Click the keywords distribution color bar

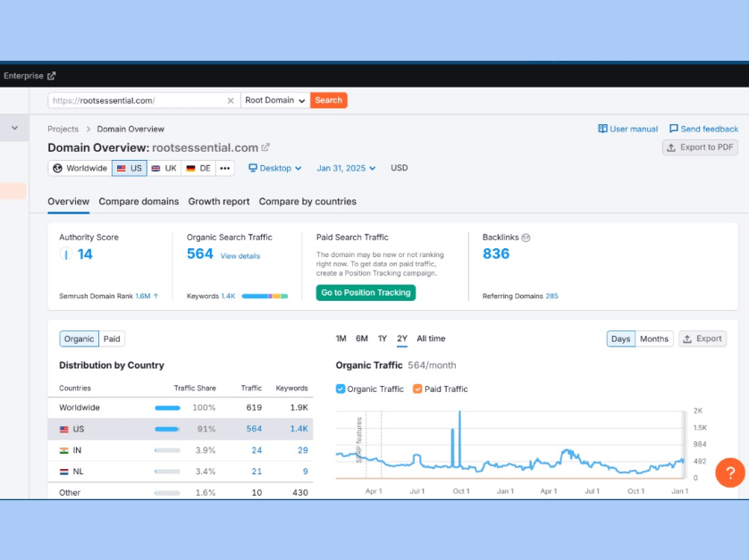[x=264, y=296]
